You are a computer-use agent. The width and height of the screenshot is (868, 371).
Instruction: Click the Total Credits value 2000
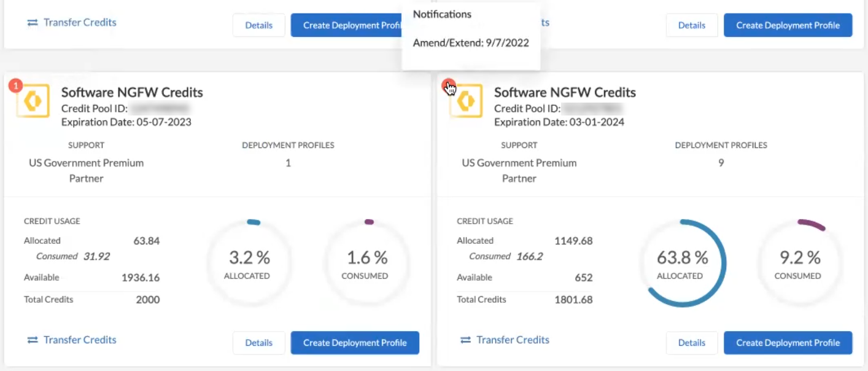pos(148,300)
